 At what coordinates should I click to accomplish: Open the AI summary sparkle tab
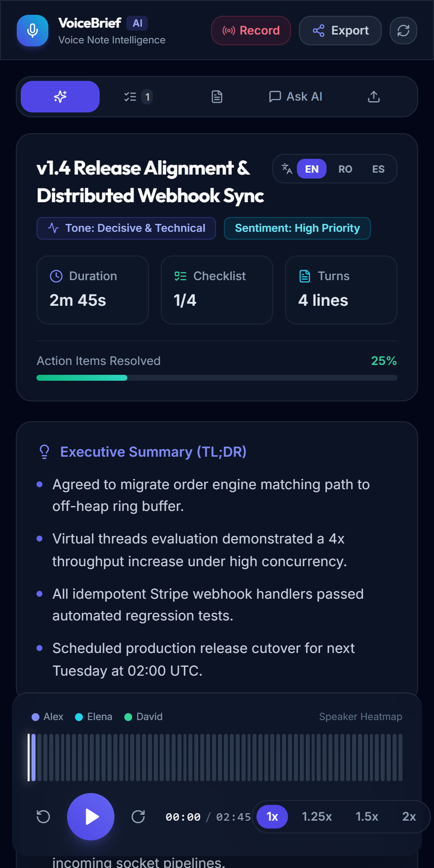pyautogui.click(x=60, y=97)
